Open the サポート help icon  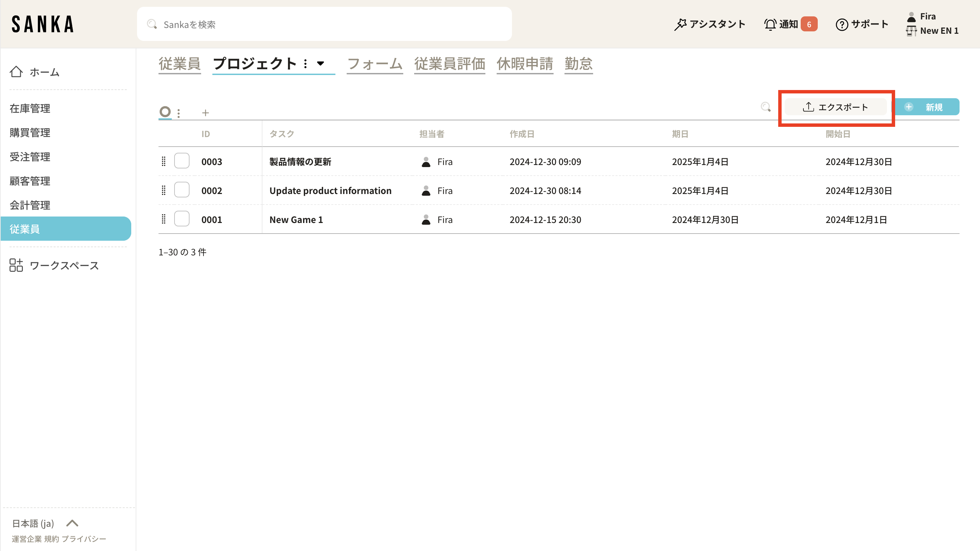click(x=842, y=24)
